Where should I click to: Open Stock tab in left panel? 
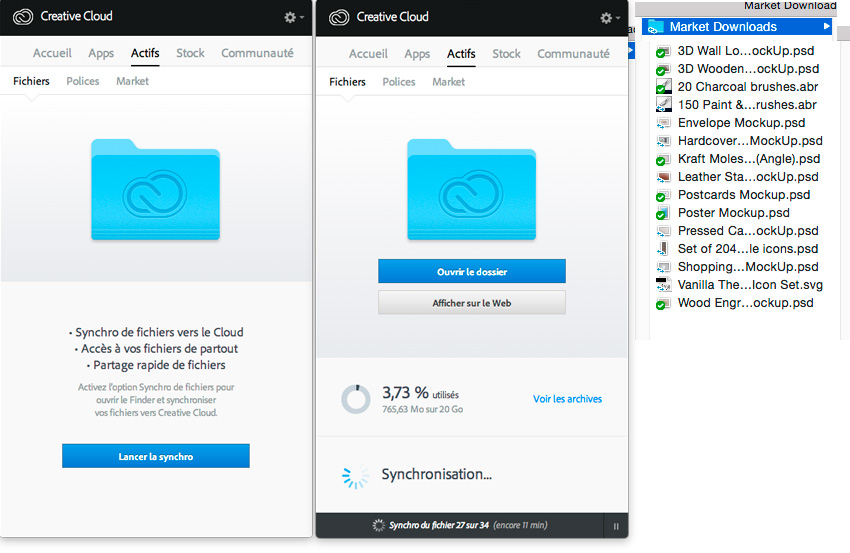[190, 53]
